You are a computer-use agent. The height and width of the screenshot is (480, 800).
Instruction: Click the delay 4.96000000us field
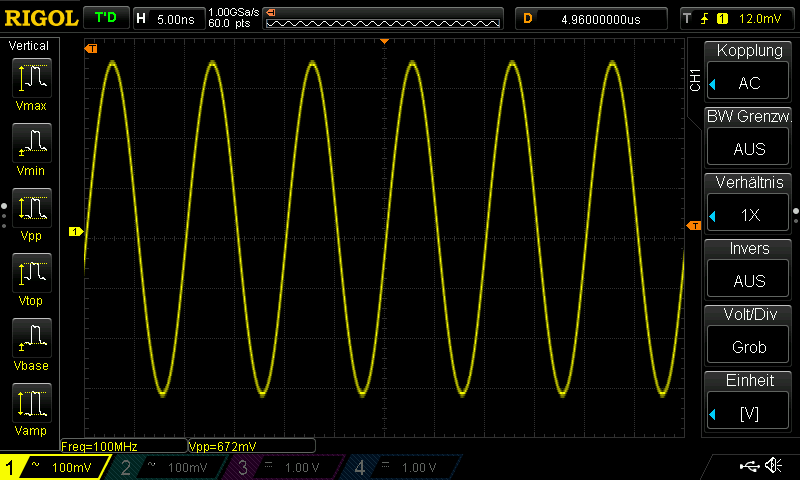(601, 19)
